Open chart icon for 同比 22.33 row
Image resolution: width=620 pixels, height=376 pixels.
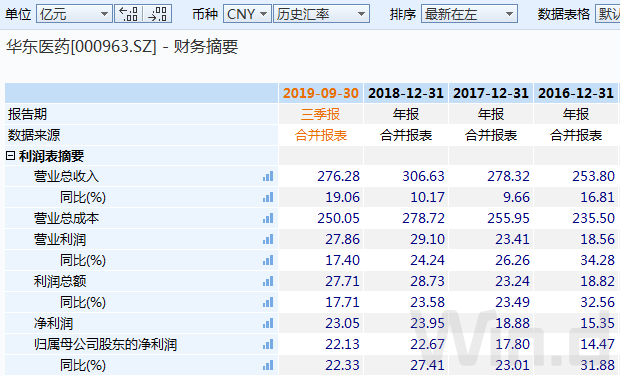[x=268, y=365]
